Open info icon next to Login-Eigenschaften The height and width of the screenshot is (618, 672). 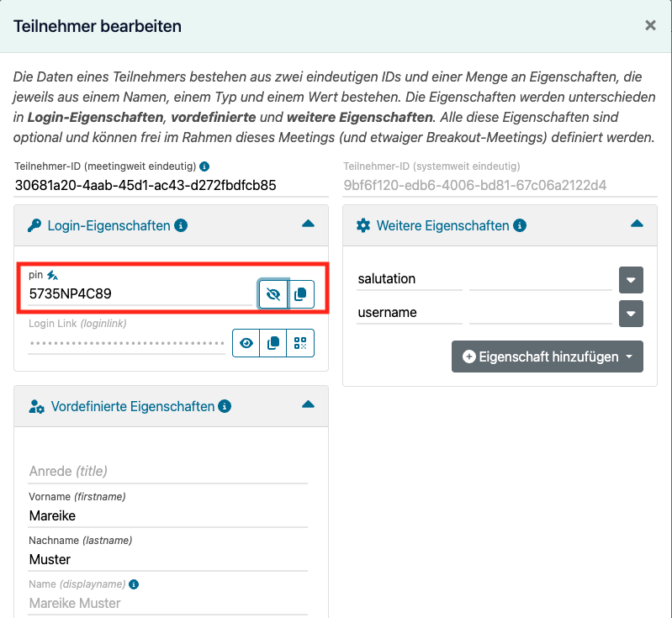(x=181, y=225)
